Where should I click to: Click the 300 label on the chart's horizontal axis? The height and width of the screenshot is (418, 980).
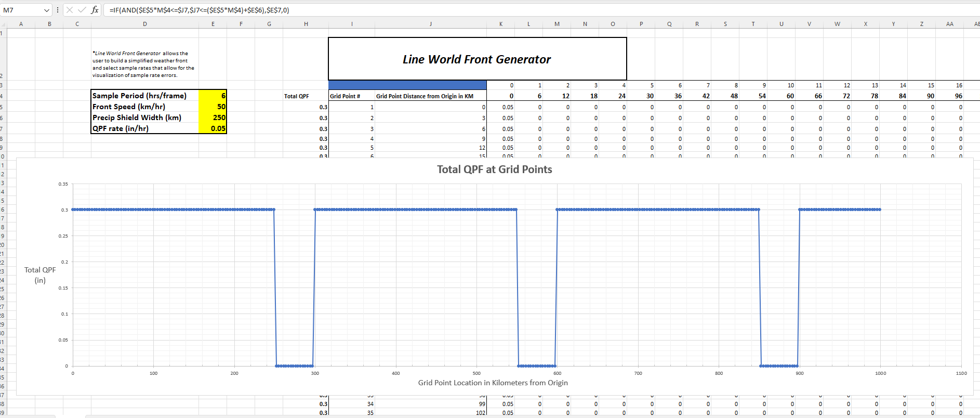point(315,373)
